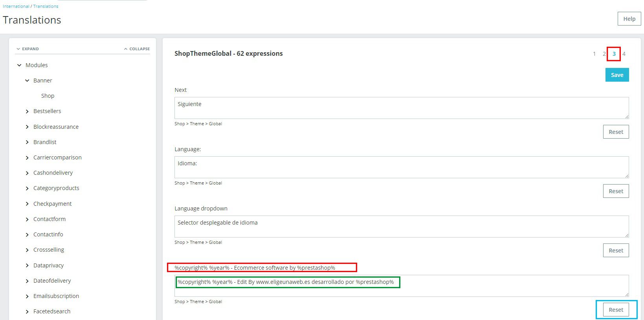Select the Carriercomparison tree label
This screenshot has height=320, width=644.
[57, 157]
